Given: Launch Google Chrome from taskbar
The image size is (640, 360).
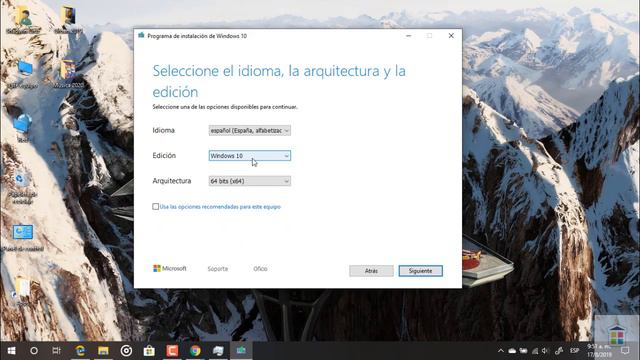Looking at the screenshot, I should click(195, 351).
